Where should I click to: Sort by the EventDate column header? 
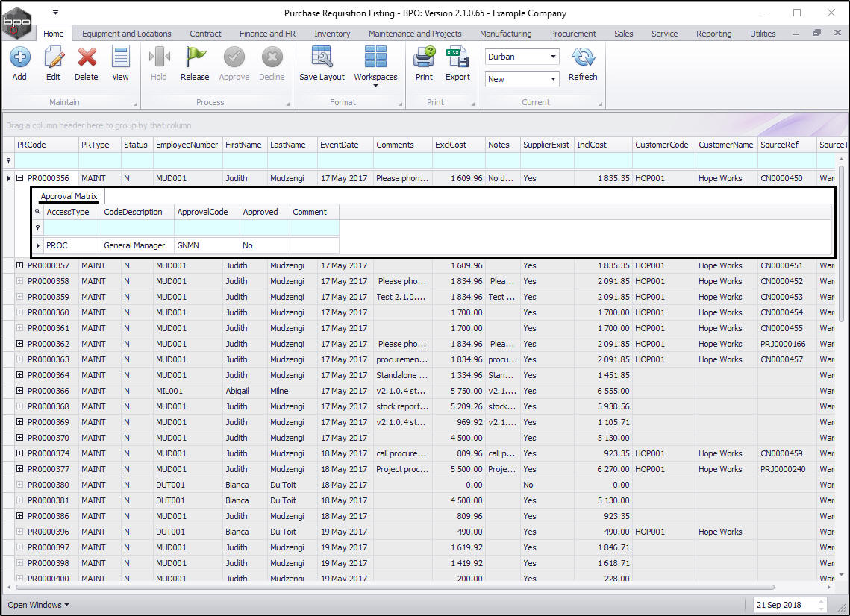click(x=340, y=145)
